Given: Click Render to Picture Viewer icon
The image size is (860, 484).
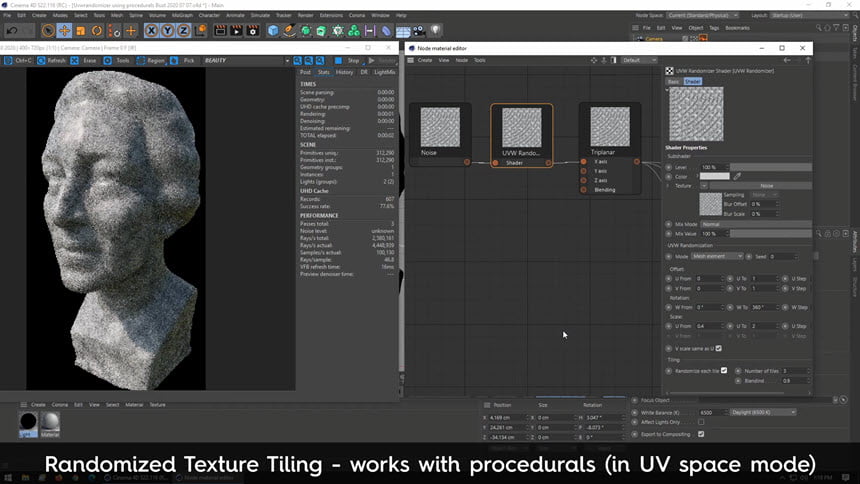Looking at the screenshot, I should coord(236,31).
